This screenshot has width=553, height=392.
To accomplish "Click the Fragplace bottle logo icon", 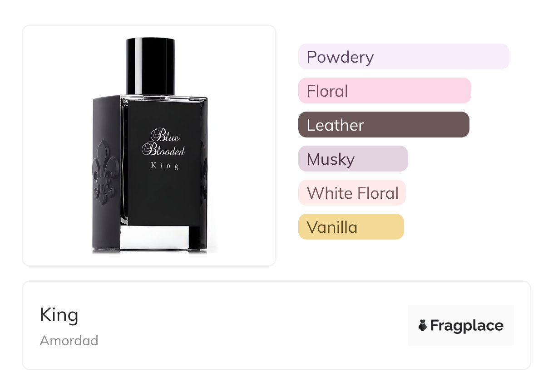I will (x=423, y=325).
